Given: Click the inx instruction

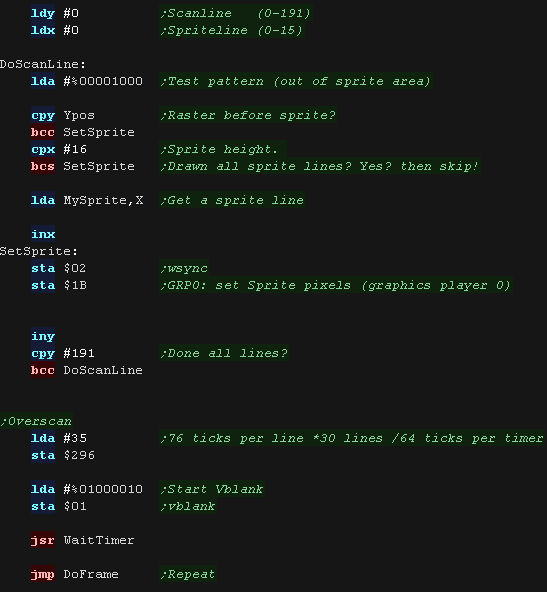Looking at the screenshot, I should [x=43, y=234].
